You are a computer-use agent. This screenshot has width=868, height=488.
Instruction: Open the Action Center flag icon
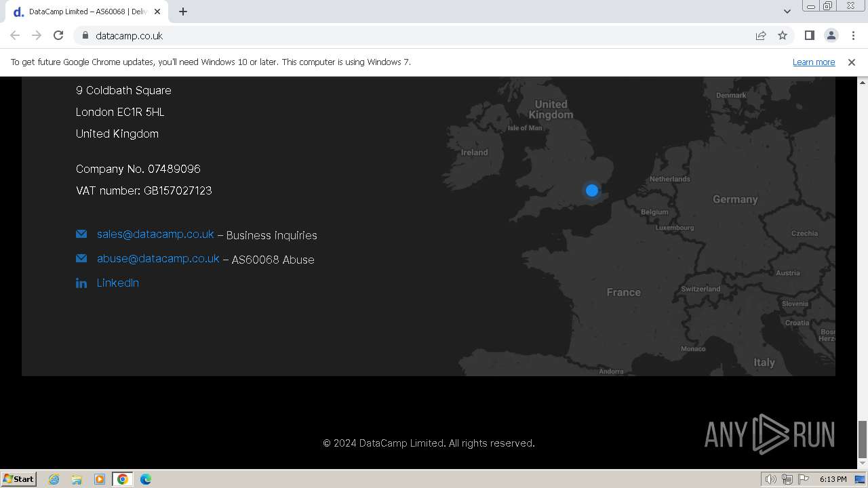(x=804, y=479)
